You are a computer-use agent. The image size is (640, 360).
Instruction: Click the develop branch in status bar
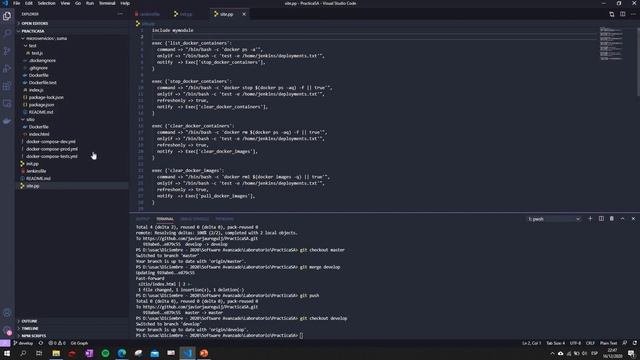coord(23,343)
